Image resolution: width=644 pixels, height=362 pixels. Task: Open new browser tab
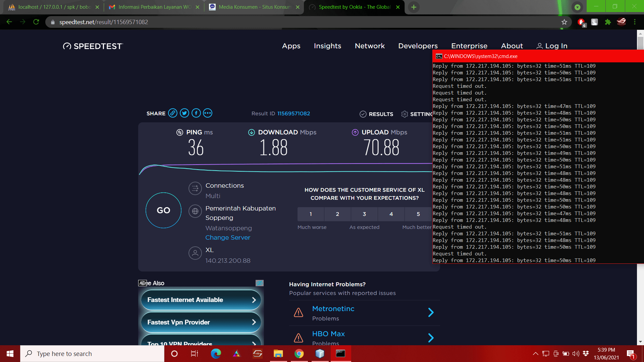pos(414,7)
